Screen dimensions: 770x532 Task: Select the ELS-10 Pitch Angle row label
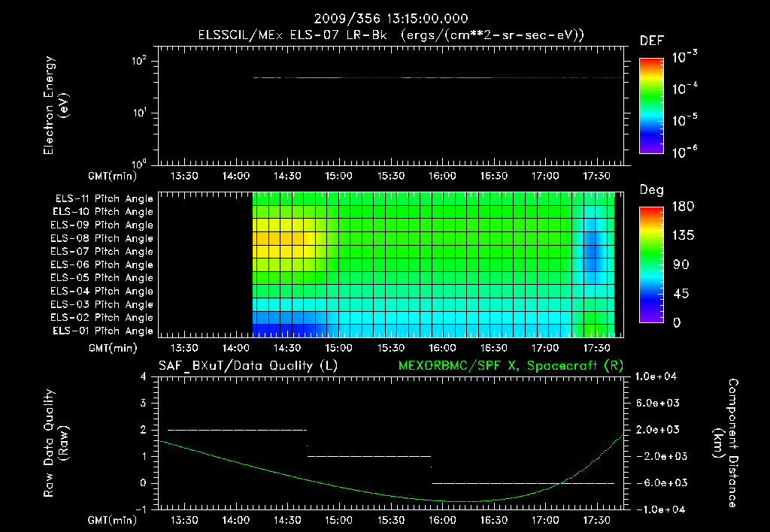tap(103, 212)
